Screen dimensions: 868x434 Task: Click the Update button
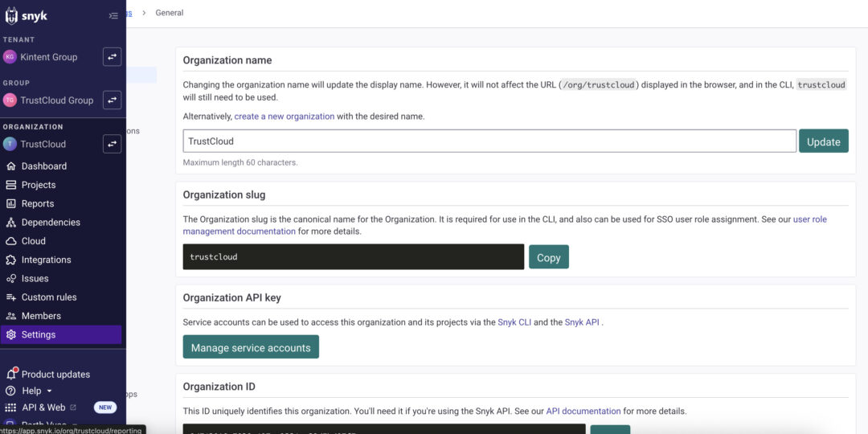click(x=823, y=141)
